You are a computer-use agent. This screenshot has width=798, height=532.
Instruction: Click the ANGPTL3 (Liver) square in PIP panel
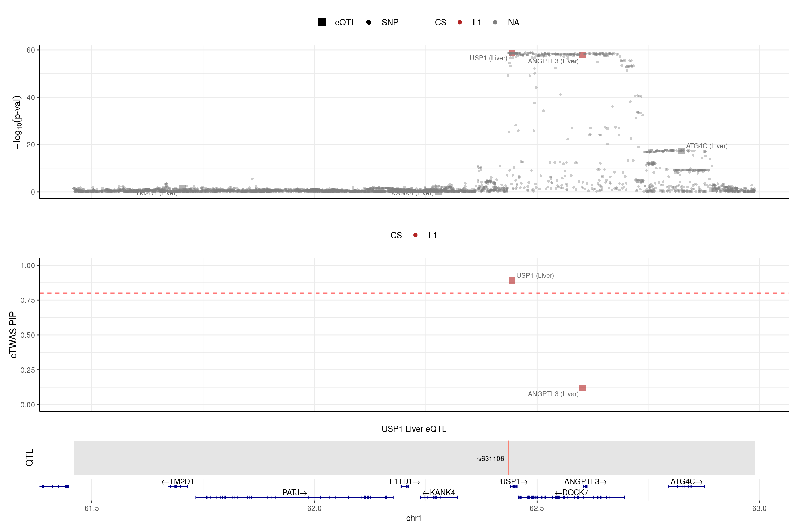[x=582, y=388]
